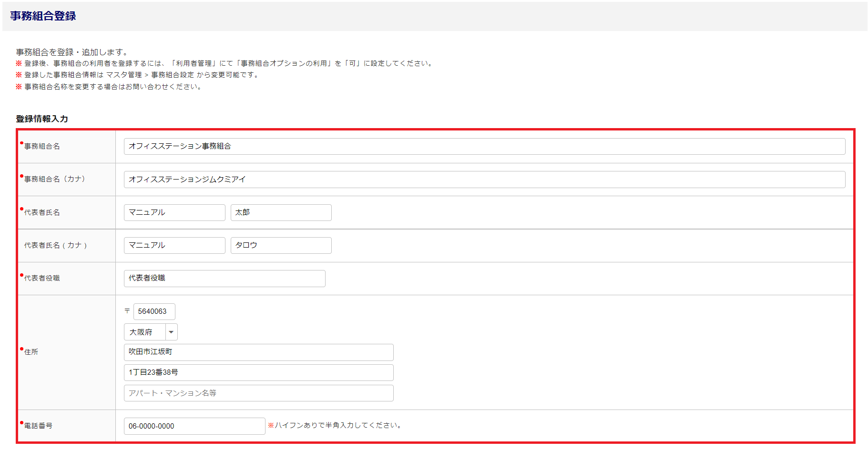Focus the 事務組合名（カナ） input field
Viewport: 868px width, 450px height.
(484, 180)
